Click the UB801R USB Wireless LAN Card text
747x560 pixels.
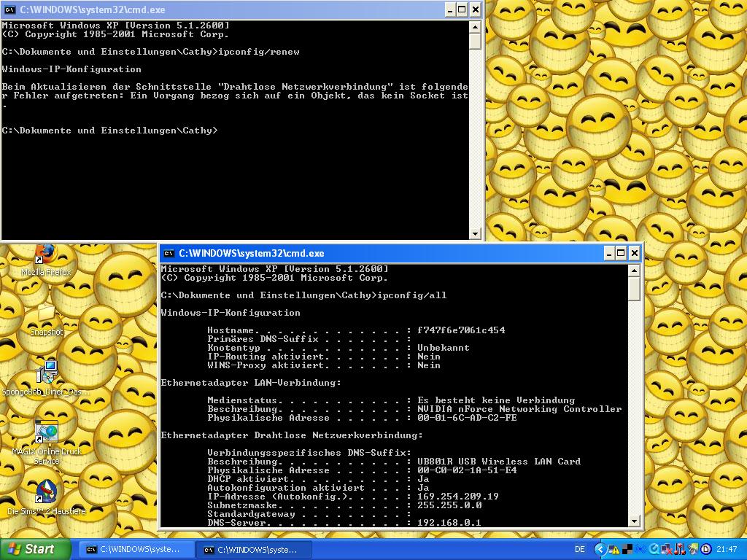[499, 461]
